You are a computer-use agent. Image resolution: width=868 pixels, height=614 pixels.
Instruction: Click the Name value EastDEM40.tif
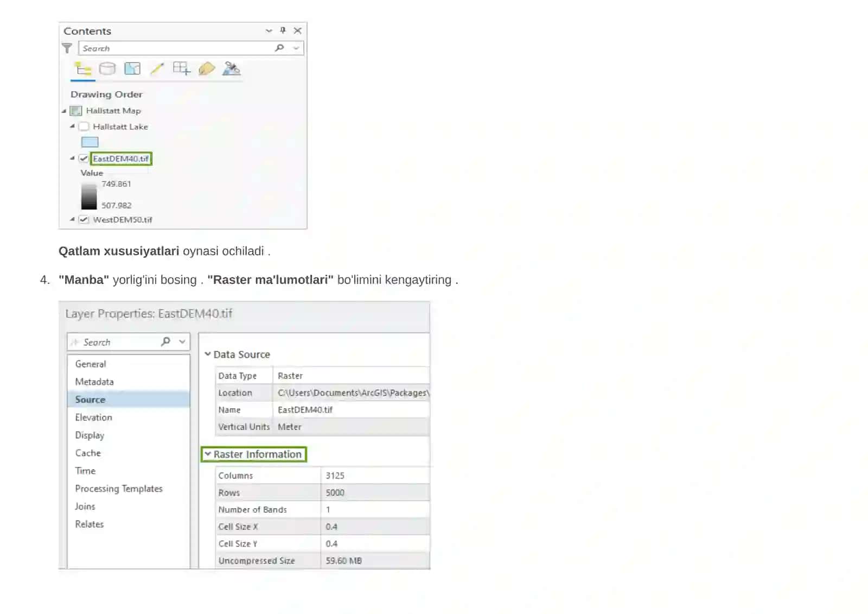click(305, 410)
